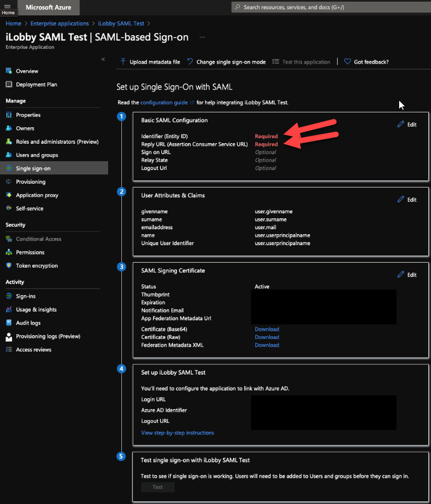Click the Provisioning logs person icon
This screenshot has height=504, width=431.
tap(9, 337)
